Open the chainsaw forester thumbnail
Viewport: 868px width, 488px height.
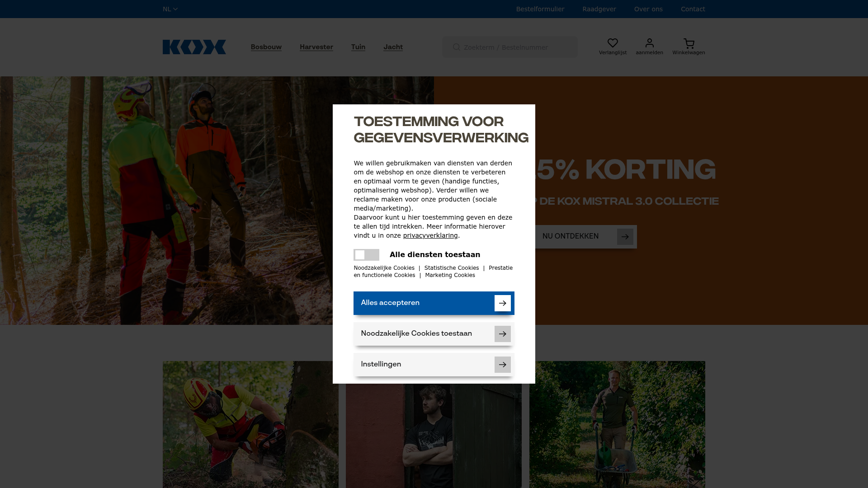(x=250, y=424)
